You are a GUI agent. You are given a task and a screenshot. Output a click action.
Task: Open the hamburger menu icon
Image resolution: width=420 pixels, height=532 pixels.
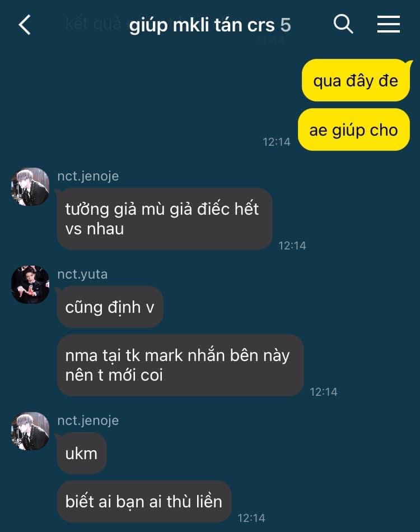(389, 24)
